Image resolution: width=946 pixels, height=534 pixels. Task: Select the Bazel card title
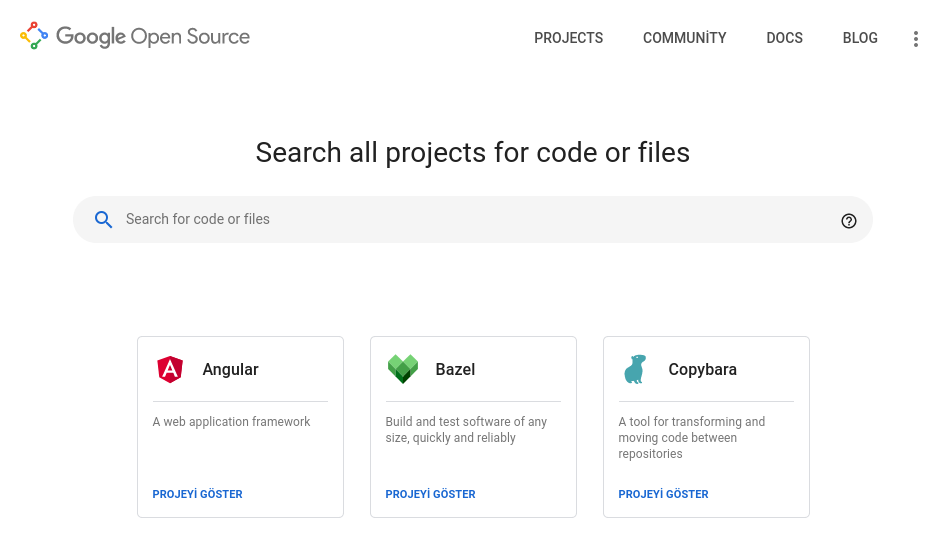pyautogui.click(x=455, y=369)
